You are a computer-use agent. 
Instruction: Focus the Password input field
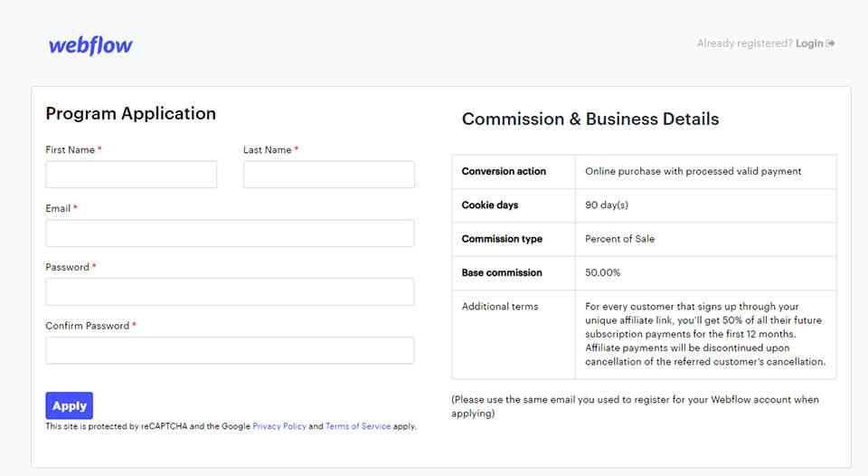230,291
